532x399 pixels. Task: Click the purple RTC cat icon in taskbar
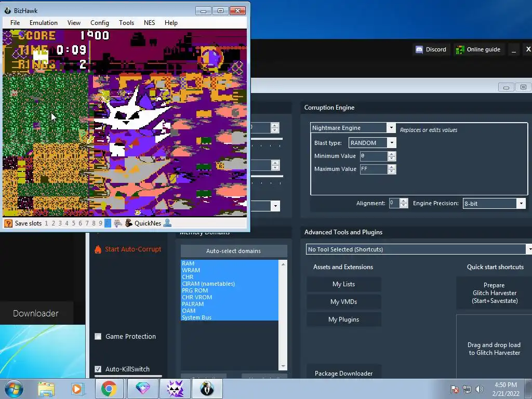point(175,389)
